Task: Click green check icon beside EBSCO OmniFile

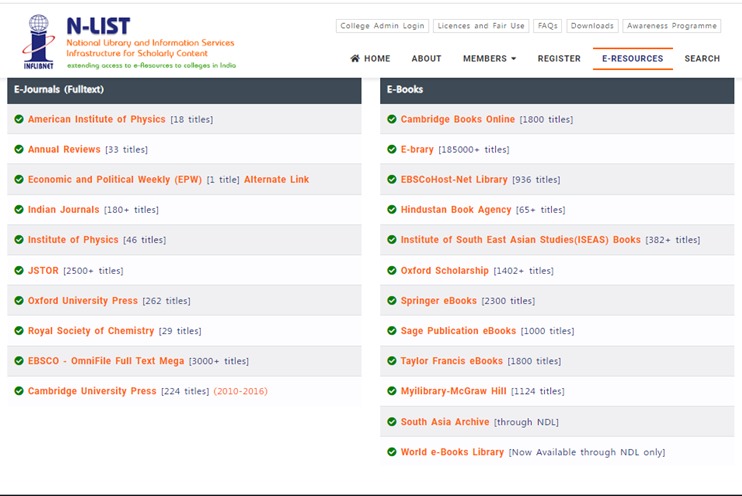Action: (19, 361)
